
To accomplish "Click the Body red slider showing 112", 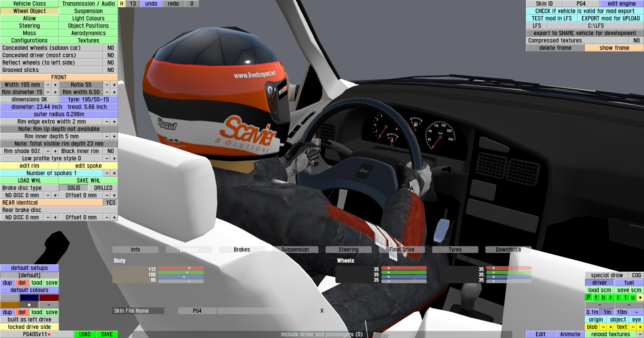I will [181, 268].
